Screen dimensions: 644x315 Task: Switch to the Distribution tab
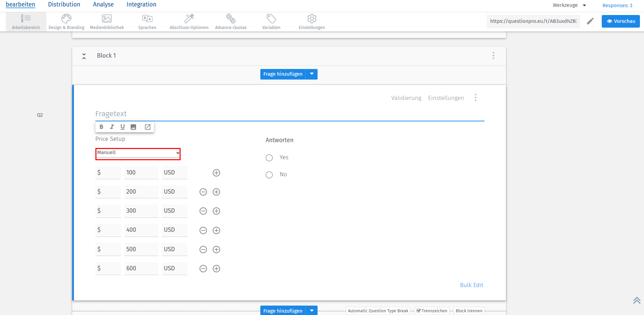(x=64, y=4)
